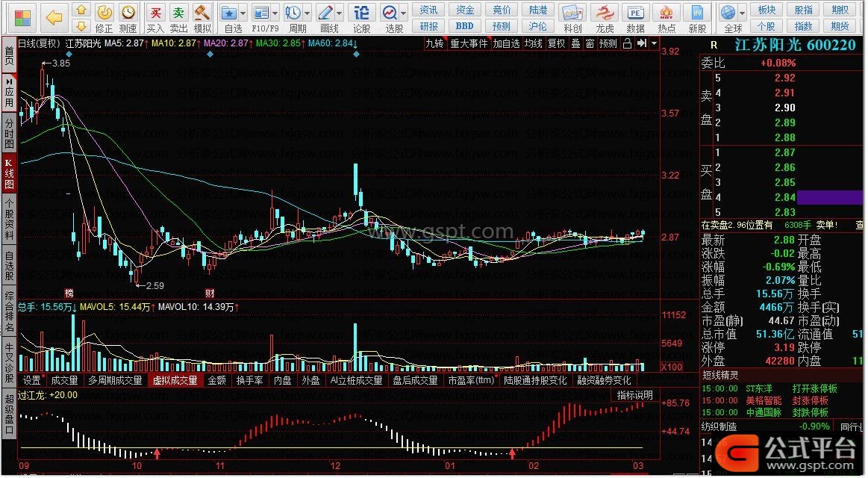Viewport: 868px width, 478px height.
Task: Open the 个股资料 sidebar tab
Action: point(10,220)
